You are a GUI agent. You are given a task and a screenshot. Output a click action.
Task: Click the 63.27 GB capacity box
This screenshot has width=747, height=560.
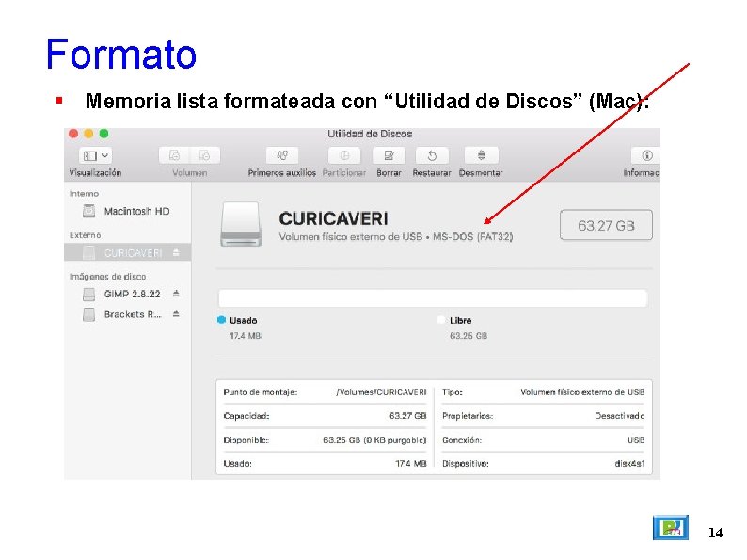pos(606,225)
